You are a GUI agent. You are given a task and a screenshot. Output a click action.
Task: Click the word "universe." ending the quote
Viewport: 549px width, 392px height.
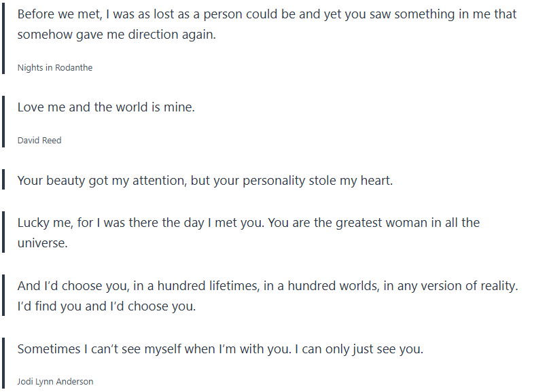pyautogui.click(x=42, y=243)
